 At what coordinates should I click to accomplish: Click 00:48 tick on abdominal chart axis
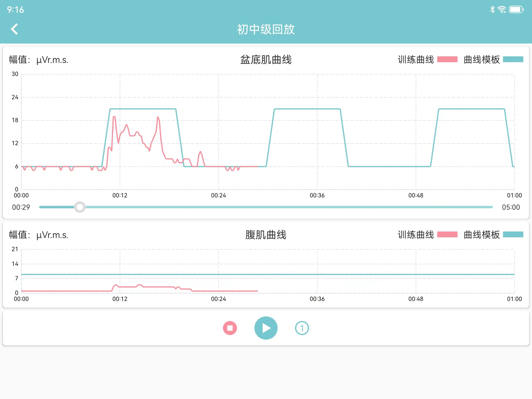pos(416,299)
